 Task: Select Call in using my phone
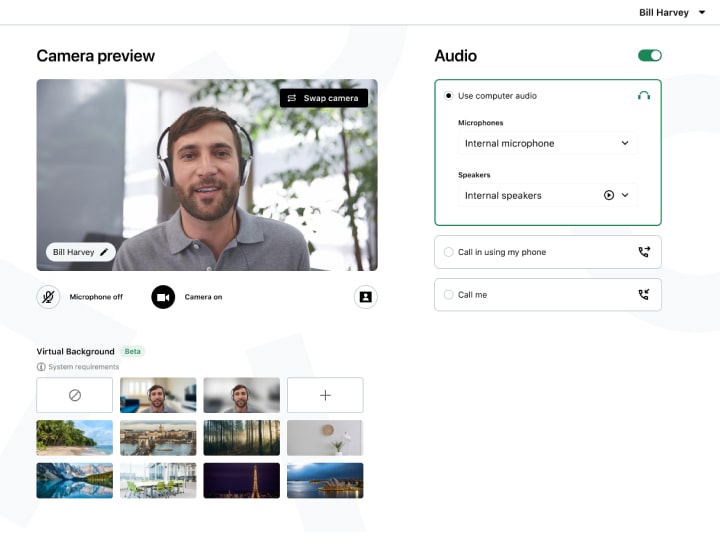448,252
